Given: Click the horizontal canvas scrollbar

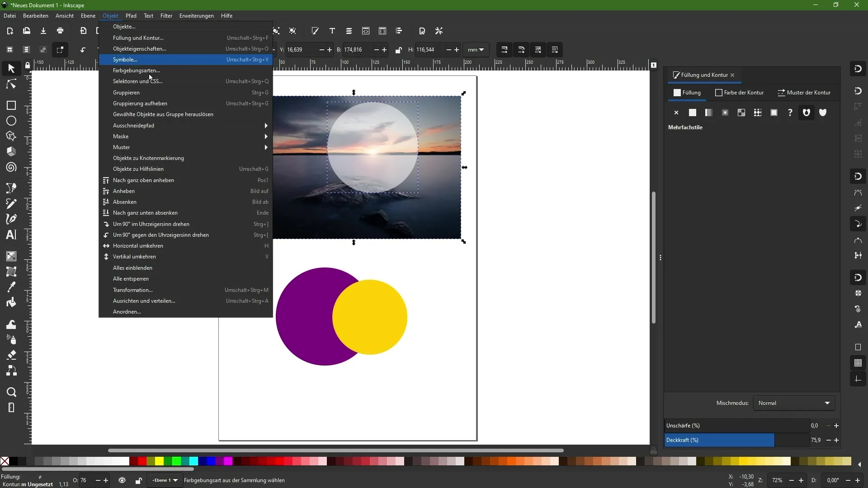Looking at the screenshot, I should pyautogui.click(x=335, y=450).
